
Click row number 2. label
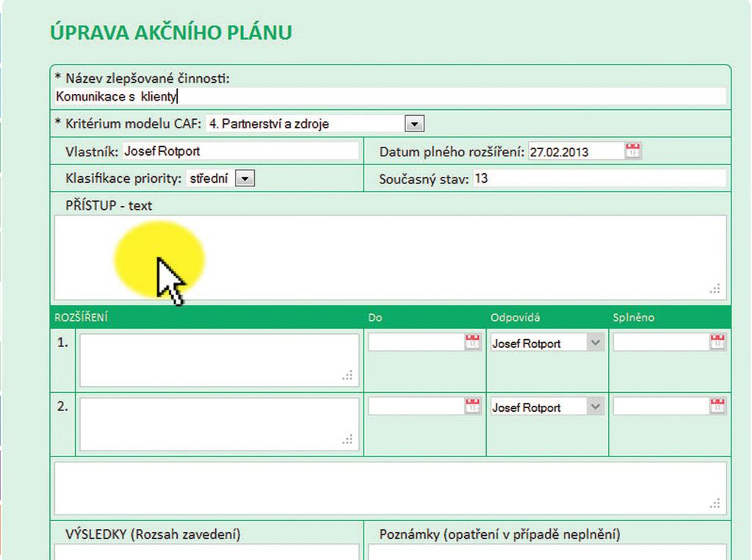(x=63, y=407)
